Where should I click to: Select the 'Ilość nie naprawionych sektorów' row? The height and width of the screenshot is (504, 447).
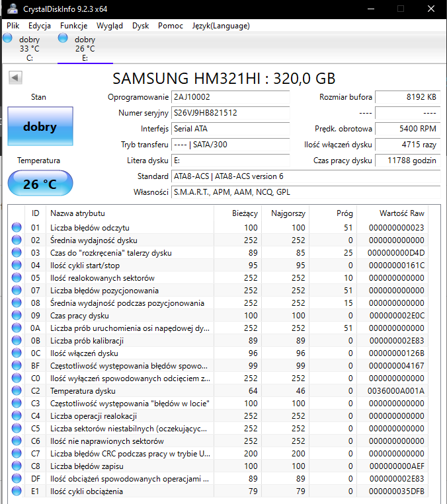[218, 441]
